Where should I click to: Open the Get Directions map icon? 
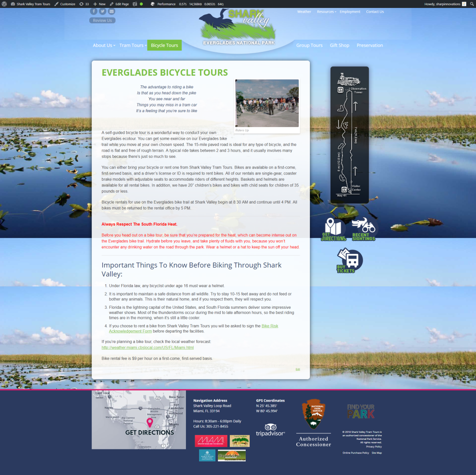coord(333,229)
